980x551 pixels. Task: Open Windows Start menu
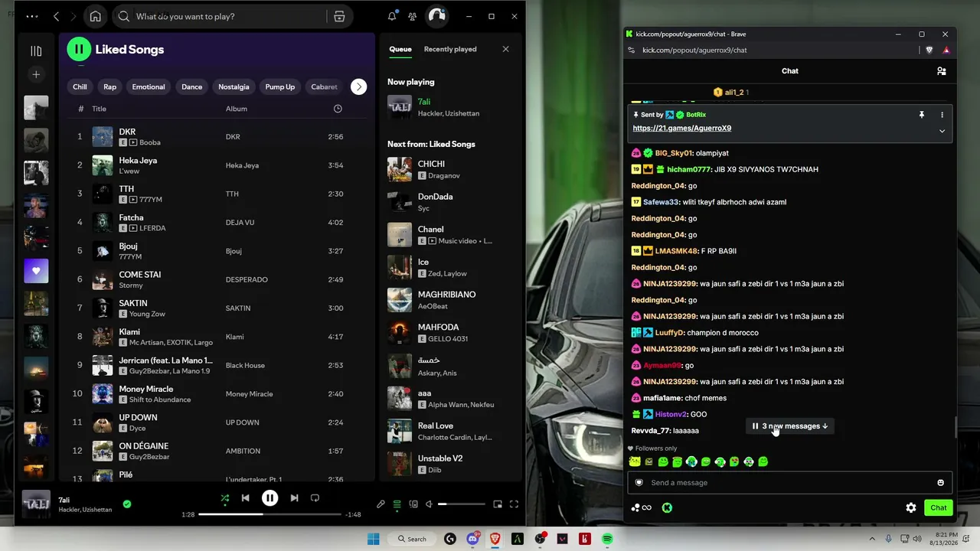tap(374, 540)
